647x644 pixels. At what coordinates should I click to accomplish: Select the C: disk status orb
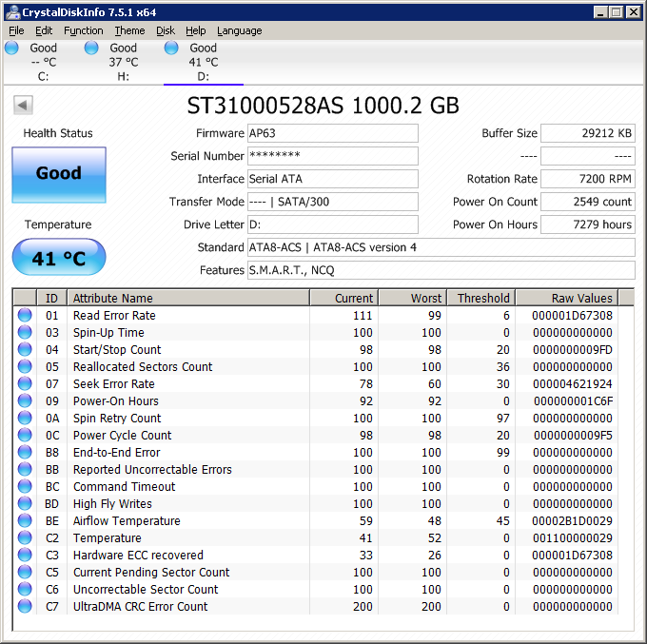pyautogui.click(x=11, y=48)
